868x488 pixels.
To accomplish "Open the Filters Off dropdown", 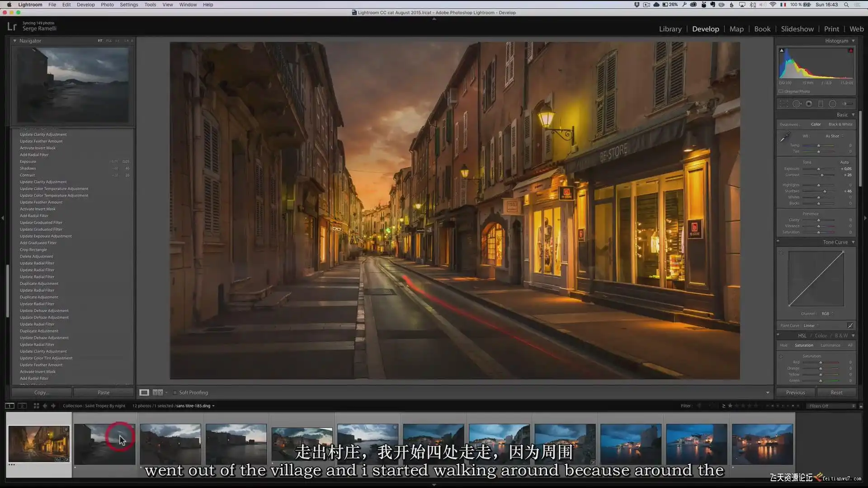I will [832, 406].
